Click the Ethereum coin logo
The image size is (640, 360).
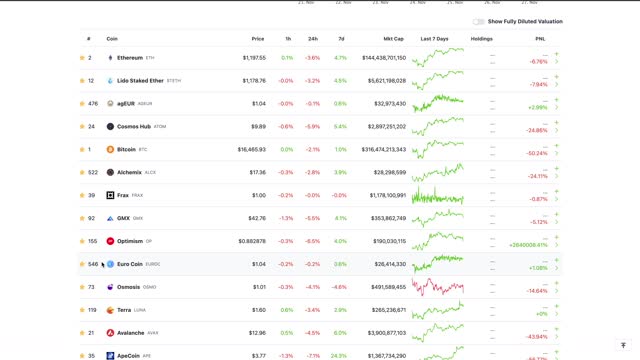click(110, 58)
